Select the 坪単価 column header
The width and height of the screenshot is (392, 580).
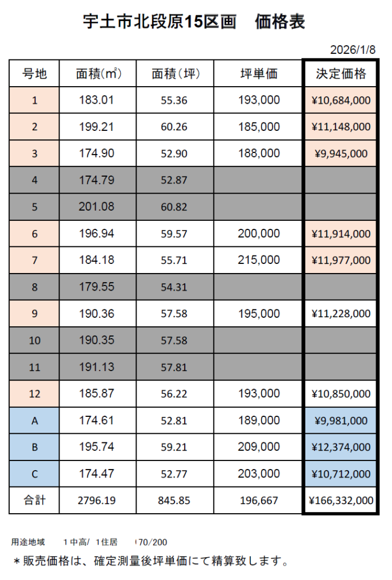(x=259, y=74)
